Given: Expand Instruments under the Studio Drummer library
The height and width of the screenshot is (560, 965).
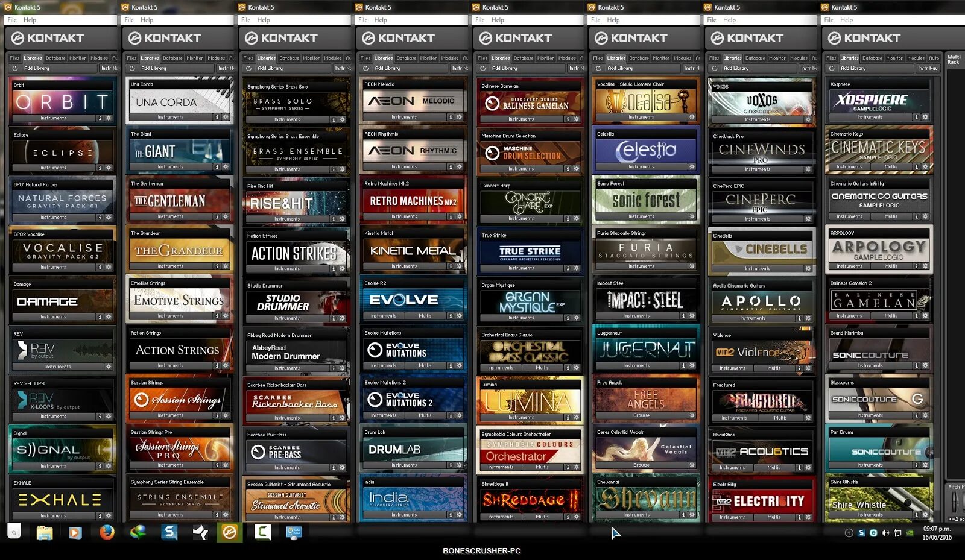Looking at the screenshot, I should [287, 318].
